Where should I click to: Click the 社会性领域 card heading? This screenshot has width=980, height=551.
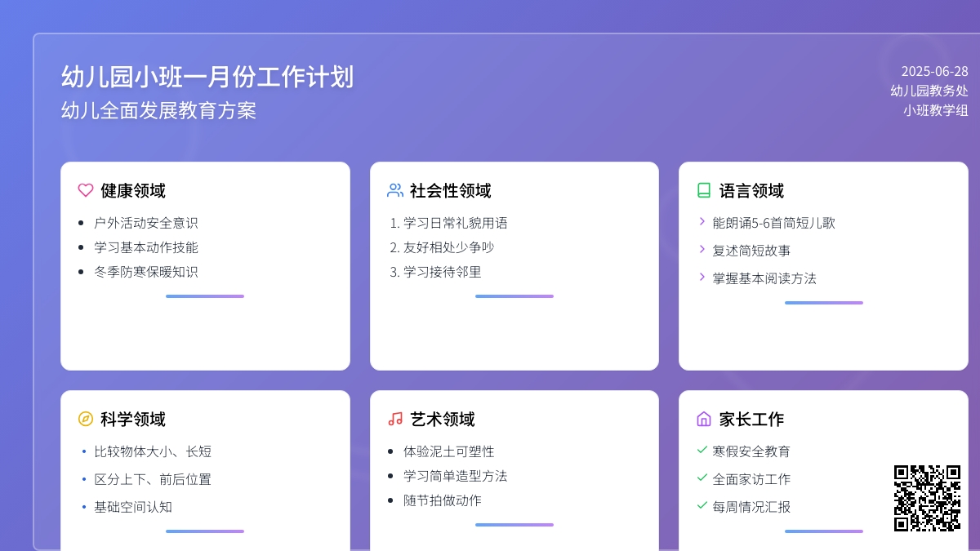click(451, 191)
